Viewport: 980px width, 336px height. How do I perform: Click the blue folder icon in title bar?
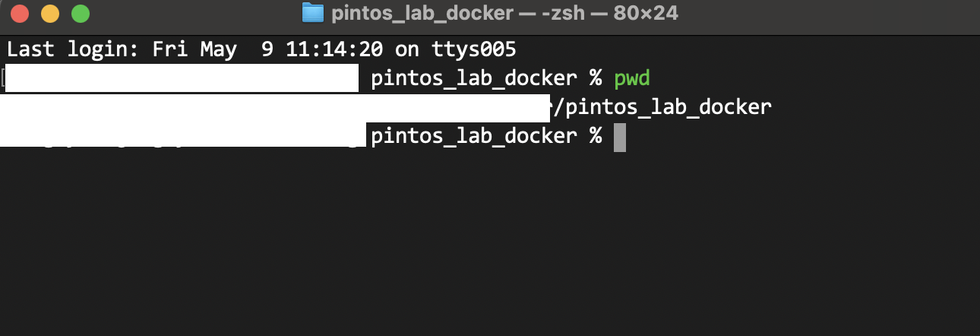tap(312, 13)
